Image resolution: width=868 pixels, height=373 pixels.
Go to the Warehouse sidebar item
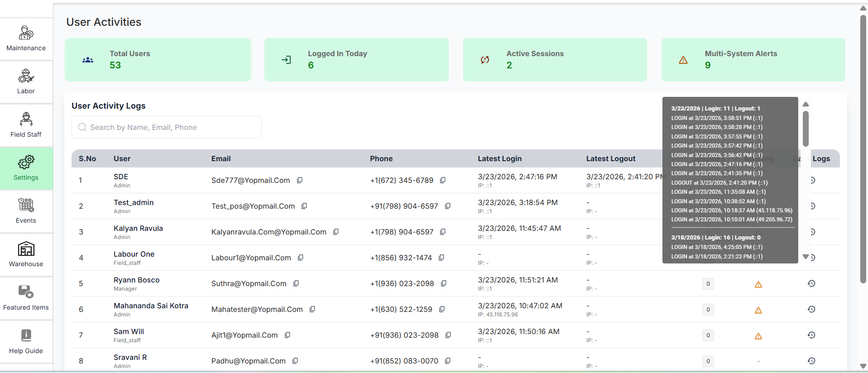point(26,255)
